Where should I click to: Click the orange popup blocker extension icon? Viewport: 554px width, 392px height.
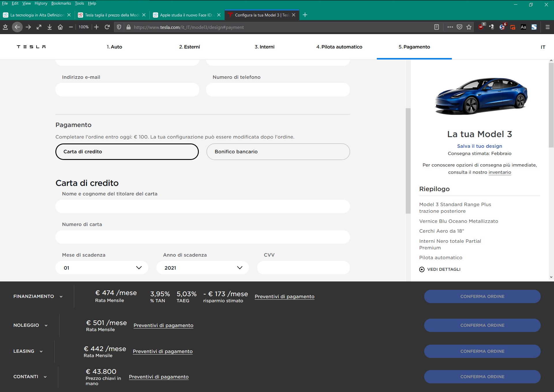point(513,27)
